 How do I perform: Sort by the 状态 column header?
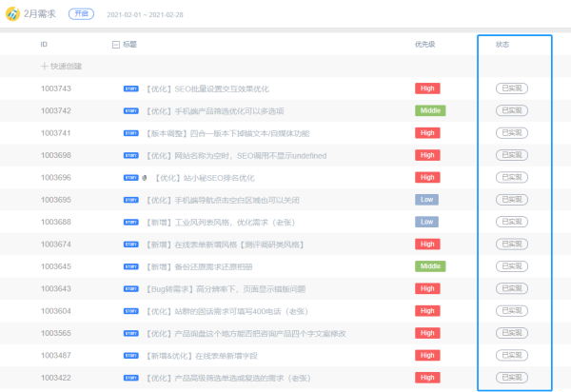[x=502, y=45]
